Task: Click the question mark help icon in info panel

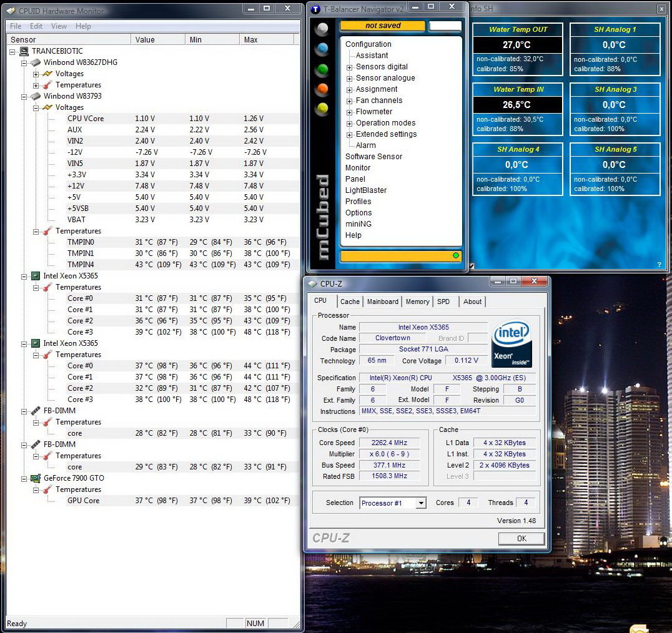Action: point(659,265)
